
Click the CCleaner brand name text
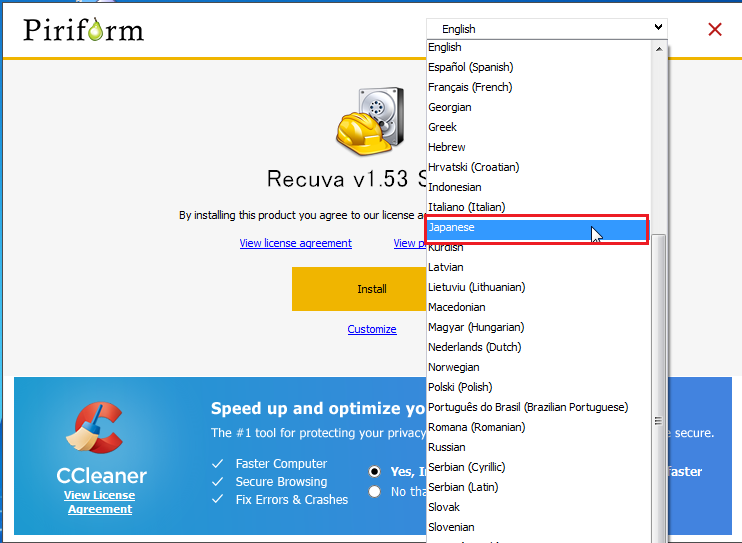pos(102,476)
